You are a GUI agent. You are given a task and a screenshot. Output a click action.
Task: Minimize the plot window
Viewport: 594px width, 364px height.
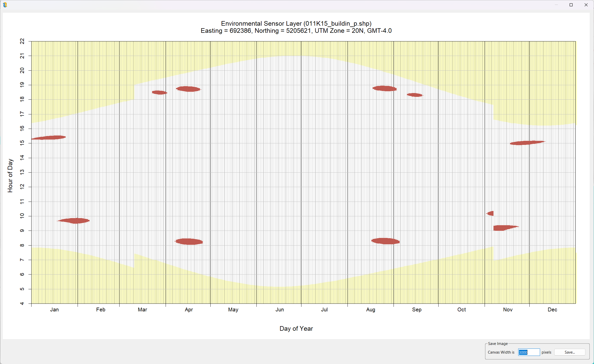pos(556,5)
